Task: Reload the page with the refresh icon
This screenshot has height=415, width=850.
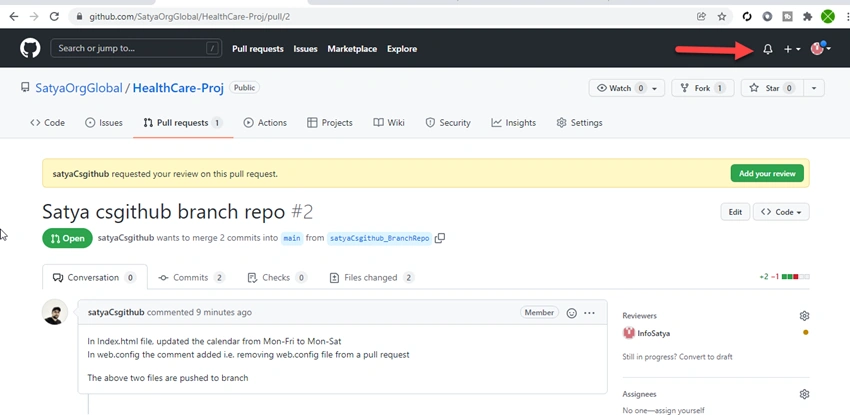Action: coord(54,16)
